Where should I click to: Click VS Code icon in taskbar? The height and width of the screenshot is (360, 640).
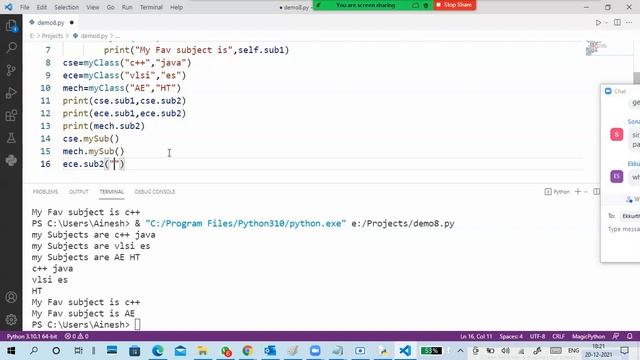coord(405,351)
